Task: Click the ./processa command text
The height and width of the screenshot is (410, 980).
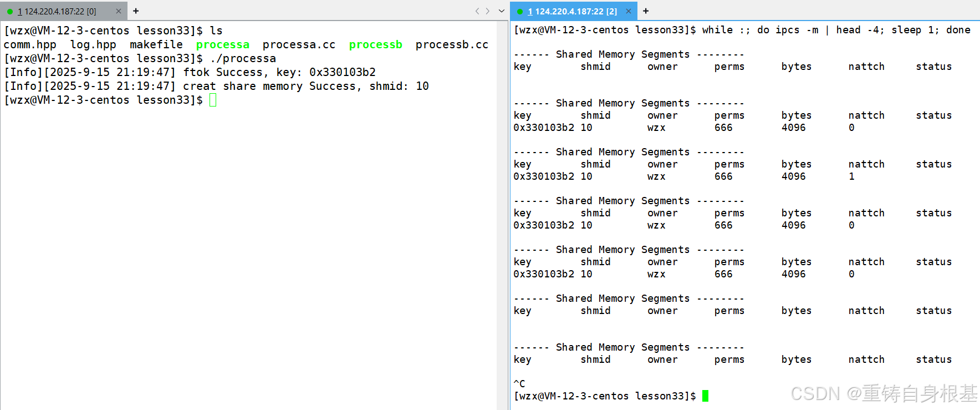Action: pos(243,58)
